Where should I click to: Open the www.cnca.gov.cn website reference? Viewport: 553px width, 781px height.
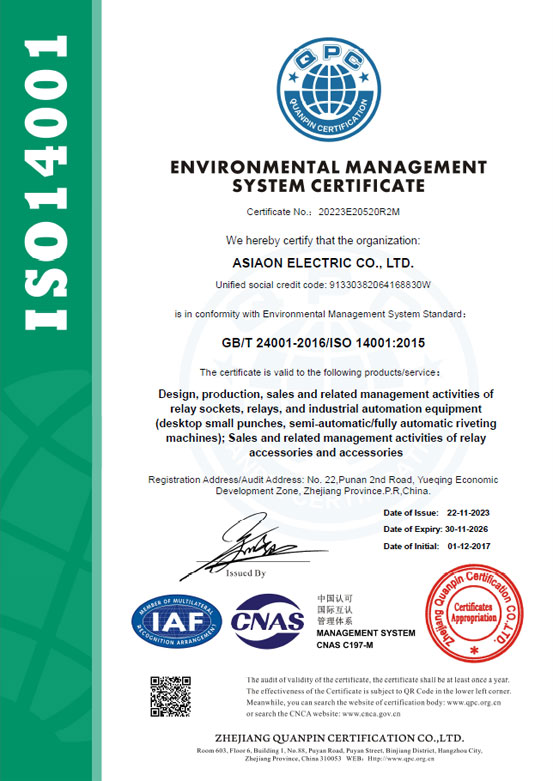(x=371, y=714)
